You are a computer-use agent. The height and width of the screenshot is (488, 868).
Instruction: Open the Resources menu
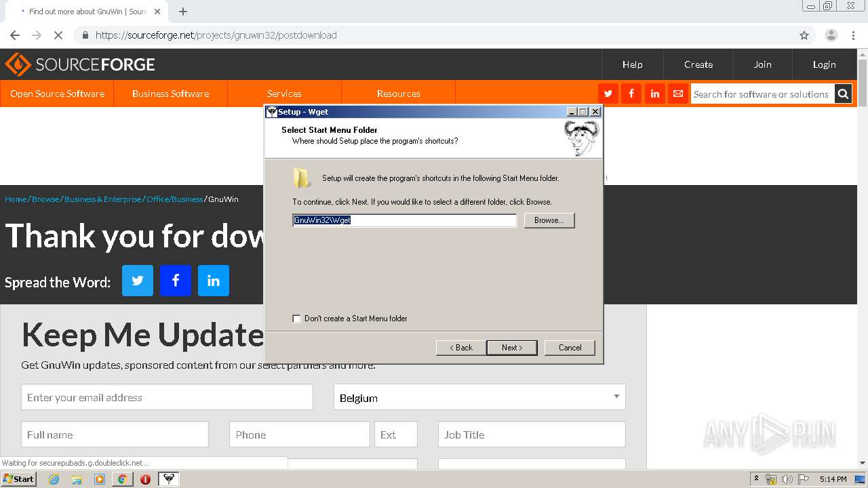pos(398,94)
